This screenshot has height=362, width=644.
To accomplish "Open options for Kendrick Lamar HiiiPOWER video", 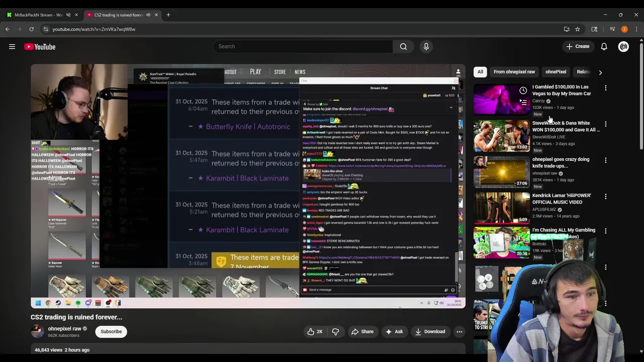I will (x=606, y=197).
